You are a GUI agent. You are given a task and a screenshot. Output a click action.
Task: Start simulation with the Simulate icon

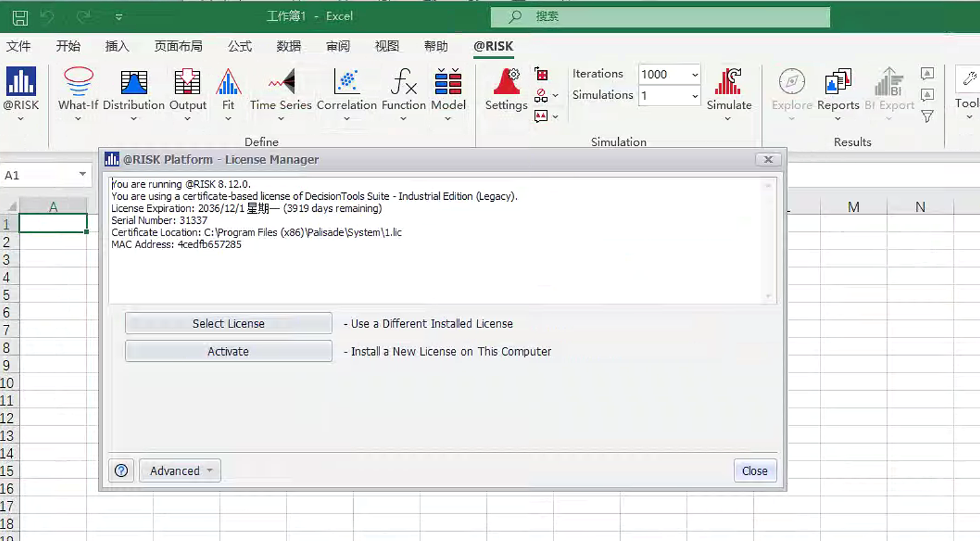point(729,82)
